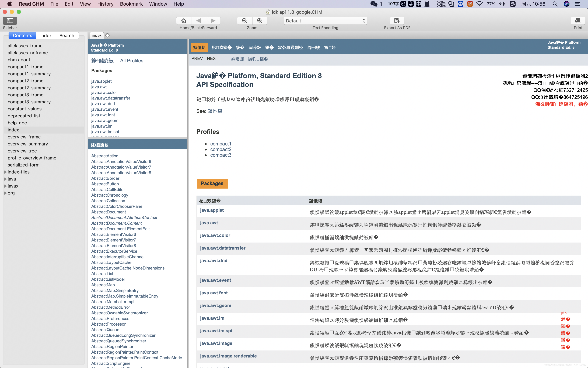Viewport: 588px width, 368px height.
Task: Open AbstractMap.SimpleEntry class link
Action: (x=115, y=291)
